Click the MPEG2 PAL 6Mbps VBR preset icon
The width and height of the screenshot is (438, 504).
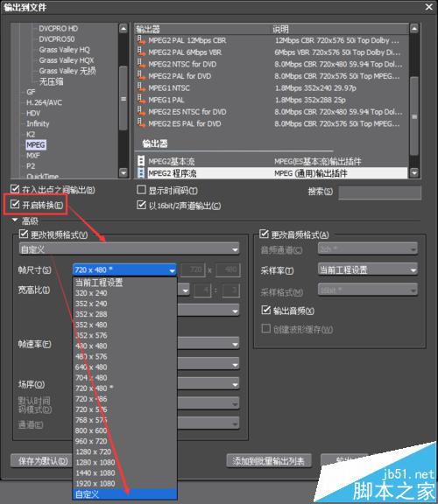[141, 52]
